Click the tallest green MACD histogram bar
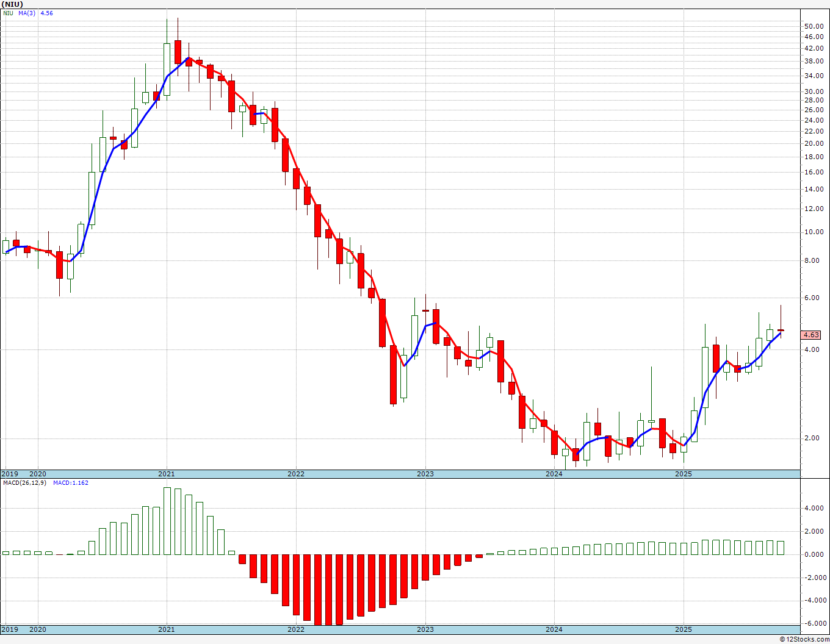Viewport: 830px width, 644px height. point(167,521)
